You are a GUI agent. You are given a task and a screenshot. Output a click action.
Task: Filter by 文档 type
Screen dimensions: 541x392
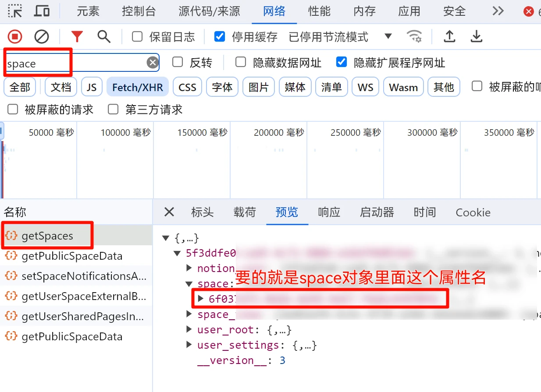tap(61, 87)
